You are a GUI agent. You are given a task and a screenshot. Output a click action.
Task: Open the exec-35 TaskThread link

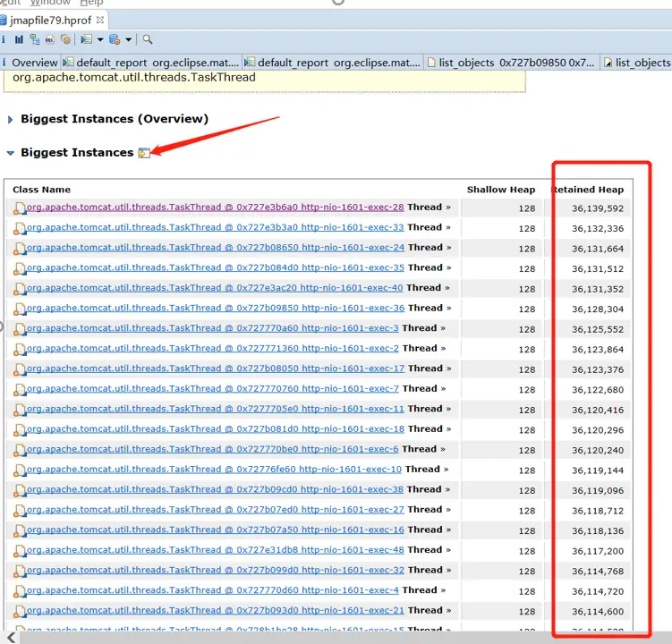click(216, 267)
